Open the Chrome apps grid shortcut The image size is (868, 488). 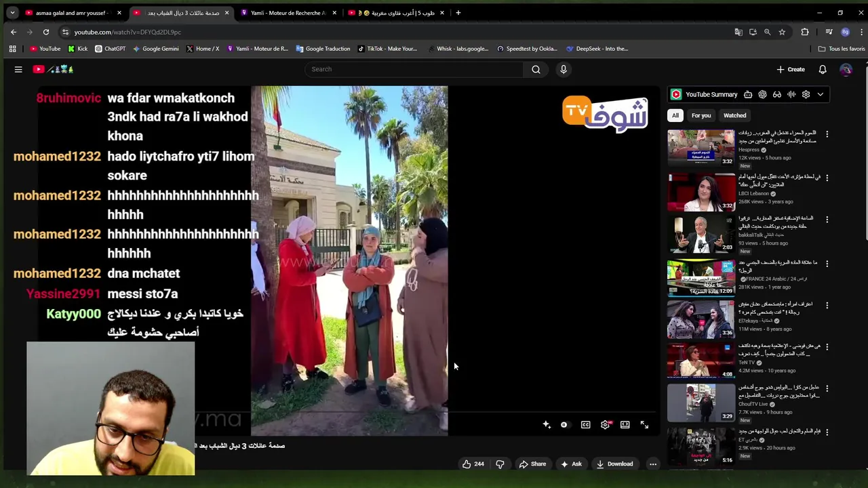click(12, 49)
